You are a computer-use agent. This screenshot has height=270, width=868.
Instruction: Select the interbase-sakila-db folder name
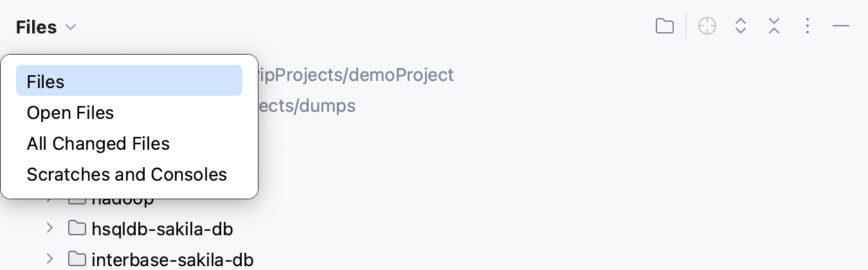click(172, 260)
